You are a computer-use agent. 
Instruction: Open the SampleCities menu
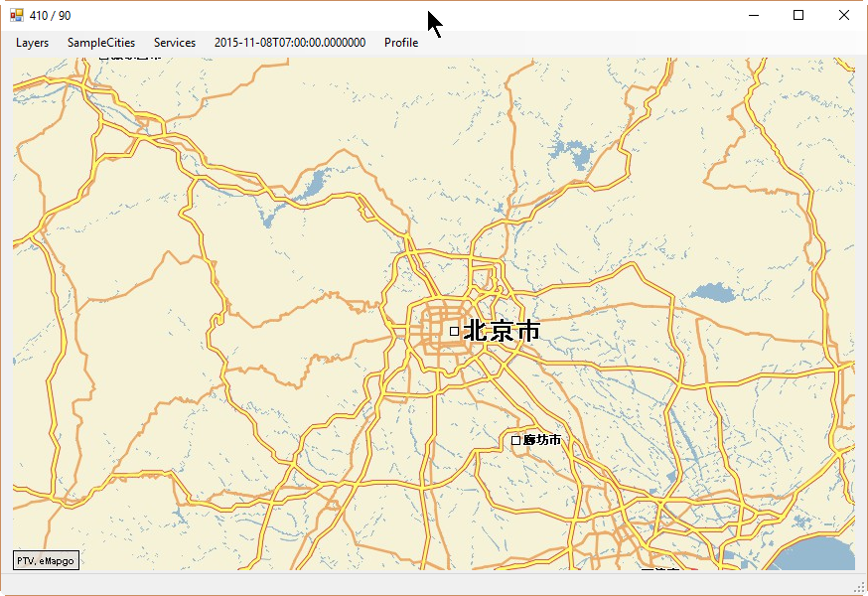[101, 43]
